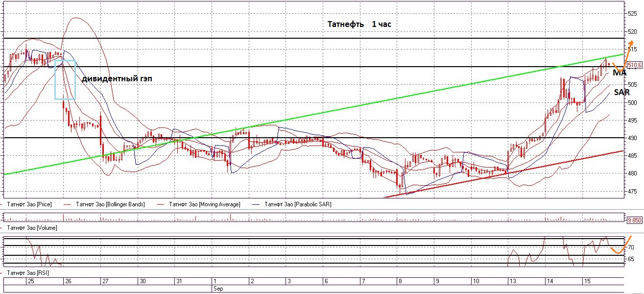Screen dimensions: 644x294
Task: Click the date label 13 on time axis
Action: pos(513,281)
